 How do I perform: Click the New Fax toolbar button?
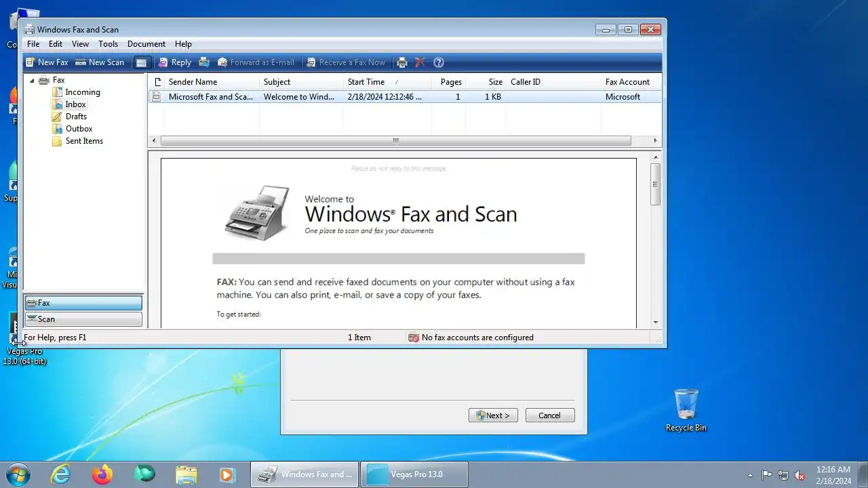pos(47,62)
